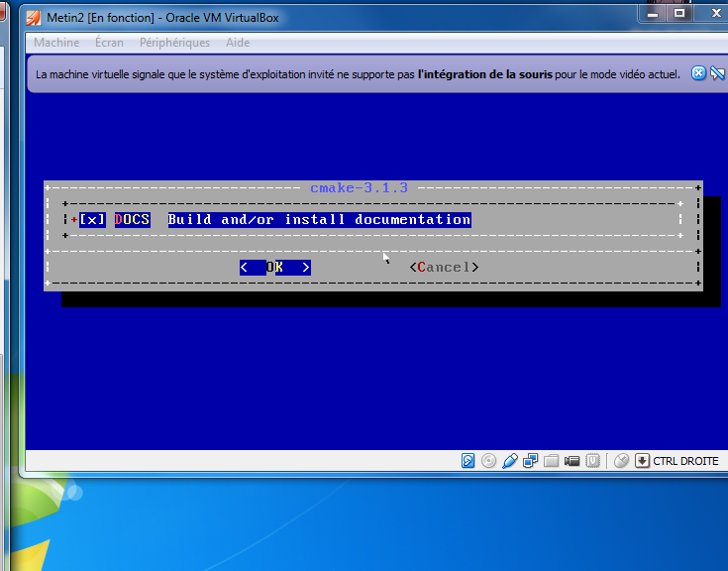Click the CPU virtualization status icon

593,461
